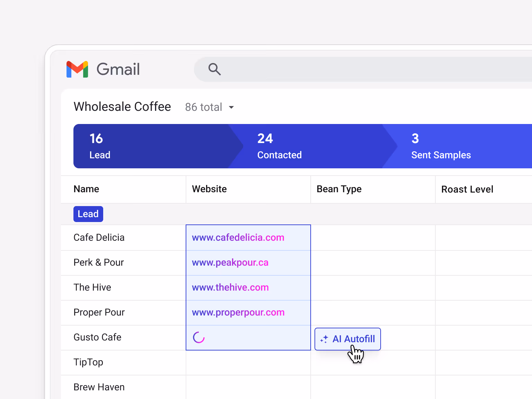Click the Gmail wordmark text
The width and height of the screenshot is (532, 399).
click(x=118, y=69)
